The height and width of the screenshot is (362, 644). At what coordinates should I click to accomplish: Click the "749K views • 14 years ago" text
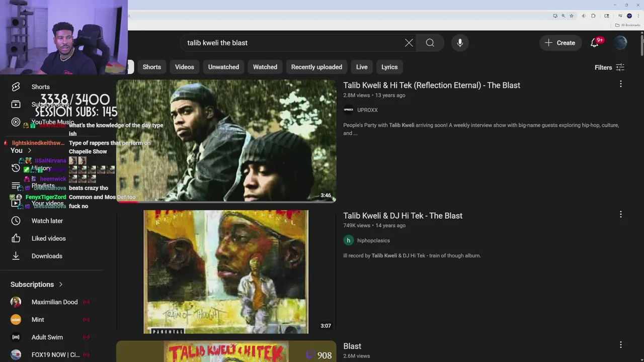click(x=374, y=225)
